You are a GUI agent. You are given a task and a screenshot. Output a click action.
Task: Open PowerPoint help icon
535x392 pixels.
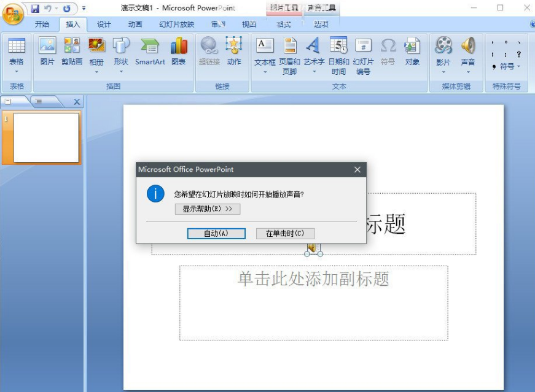click(533, 24)
